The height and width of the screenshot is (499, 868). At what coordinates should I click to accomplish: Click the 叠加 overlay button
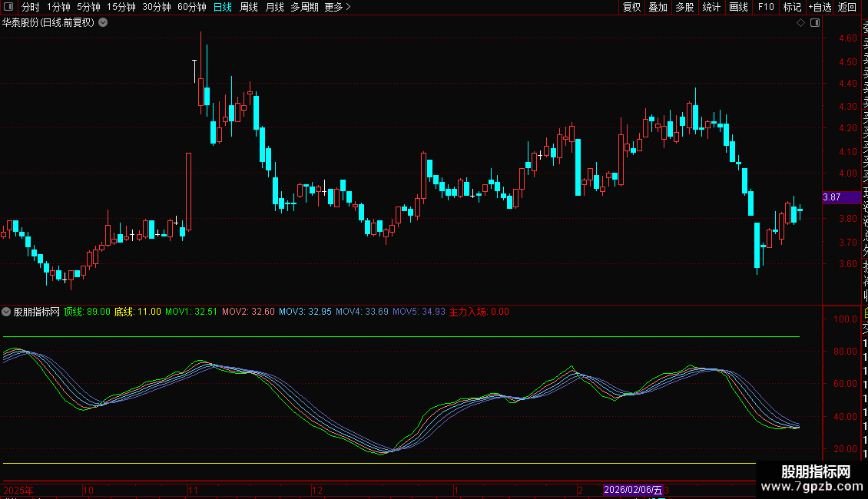click(658, 7)
